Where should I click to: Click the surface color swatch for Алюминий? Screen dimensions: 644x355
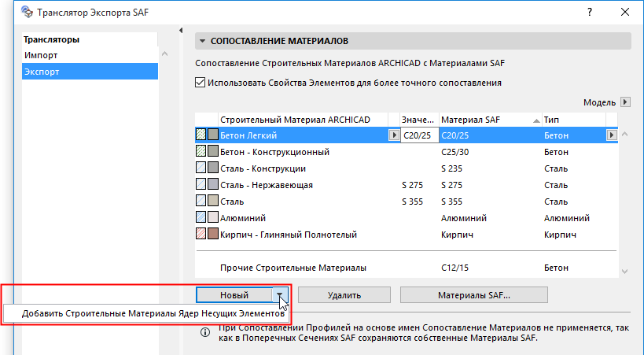[213, 216]
